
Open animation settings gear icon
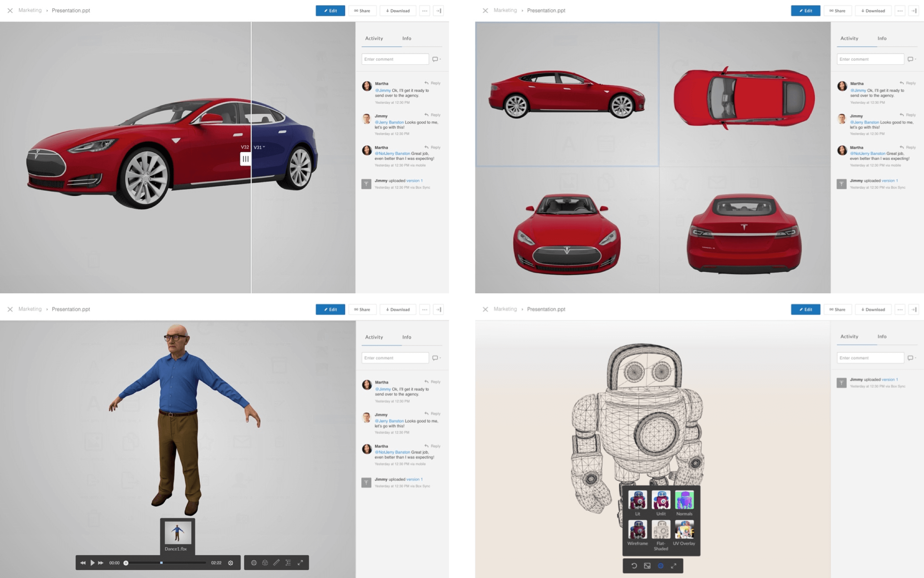tap(231, 563)
